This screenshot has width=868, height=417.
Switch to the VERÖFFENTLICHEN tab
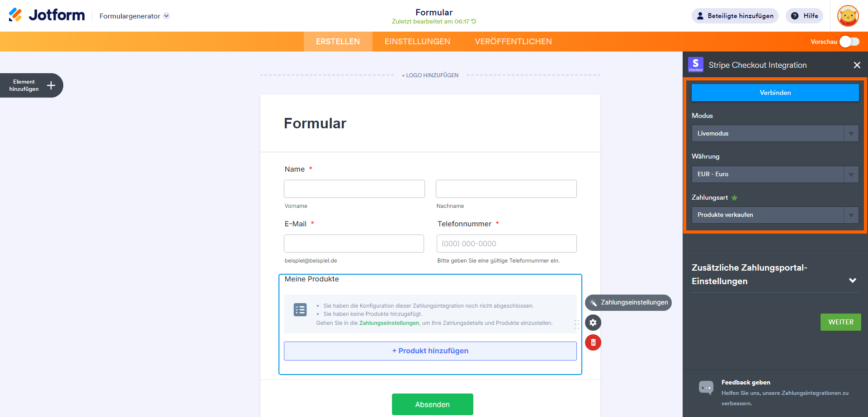click(513, 42)
